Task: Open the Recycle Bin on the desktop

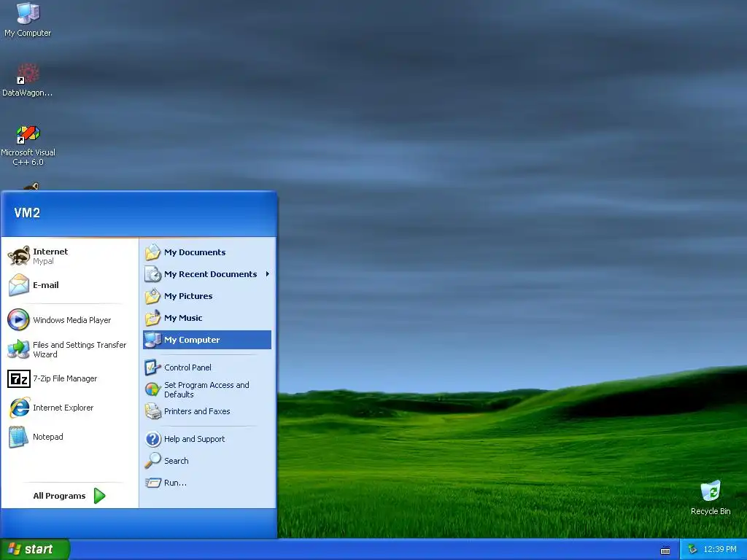Action: point(711,491)
